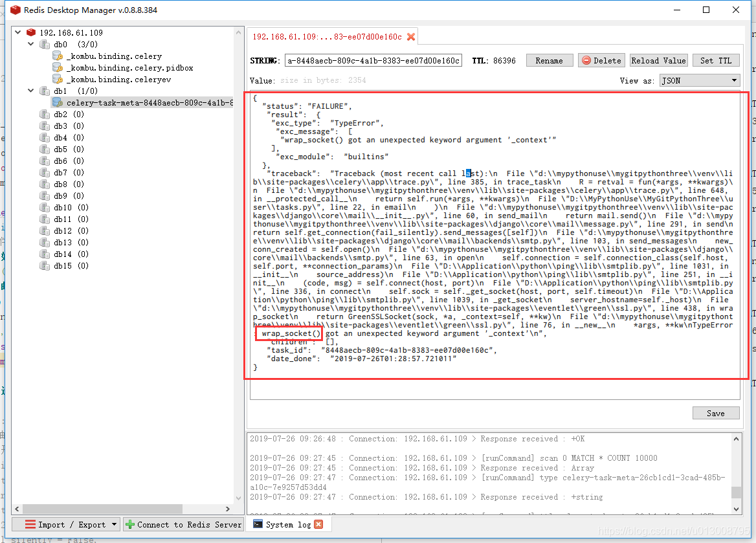Collapse the db0 tree node
756x543 pixels.
coord(31,44)
